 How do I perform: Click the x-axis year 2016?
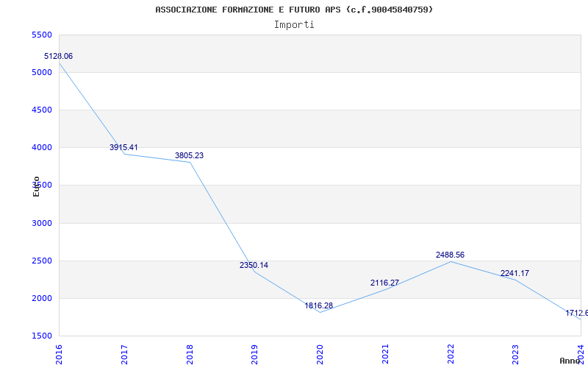[59, 354]
